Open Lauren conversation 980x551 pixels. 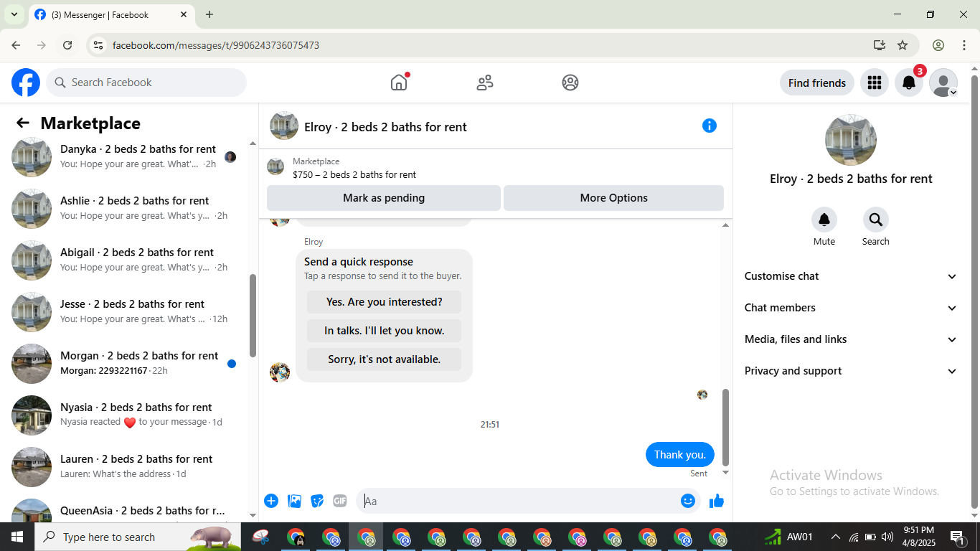click(127, 466)
